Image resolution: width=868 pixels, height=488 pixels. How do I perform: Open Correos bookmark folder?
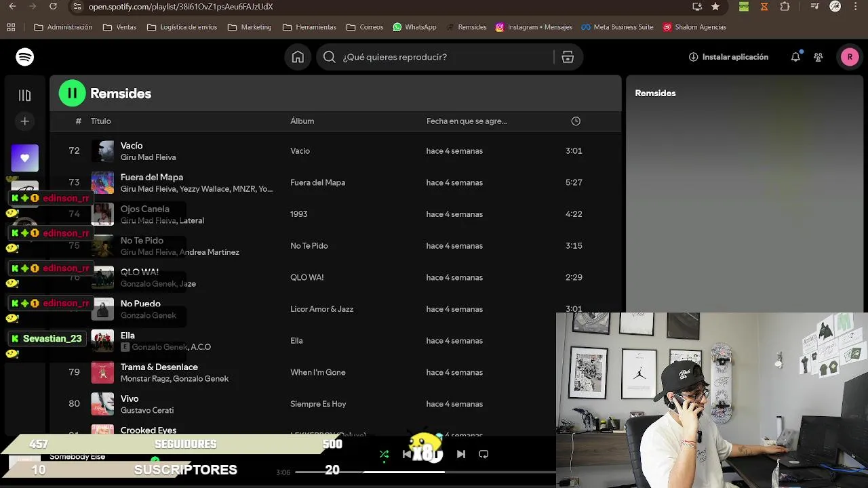click(x=365, y=27)
